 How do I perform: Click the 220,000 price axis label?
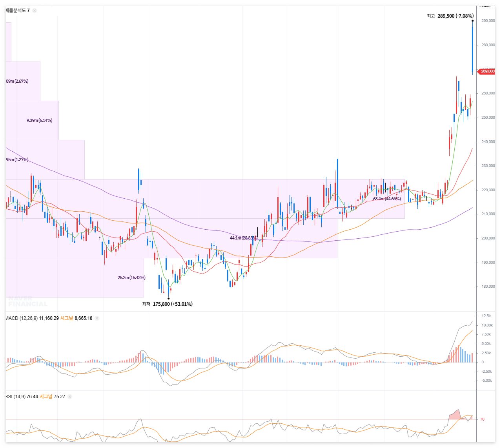488,190
